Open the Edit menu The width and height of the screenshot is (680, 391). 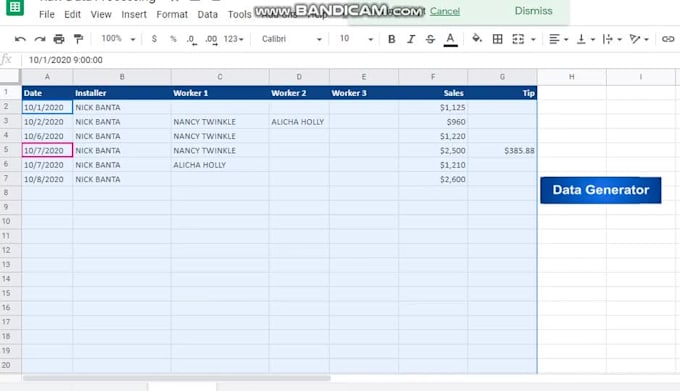tap(72, 14)
